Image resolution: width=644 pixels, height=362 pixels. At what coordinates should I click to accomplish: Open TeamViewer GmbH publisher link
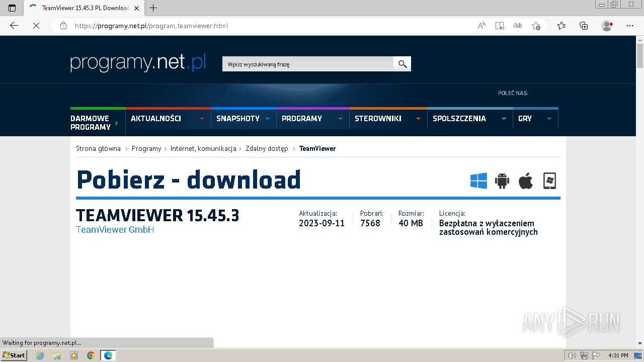pyautogui.click(x=115, y=230)
